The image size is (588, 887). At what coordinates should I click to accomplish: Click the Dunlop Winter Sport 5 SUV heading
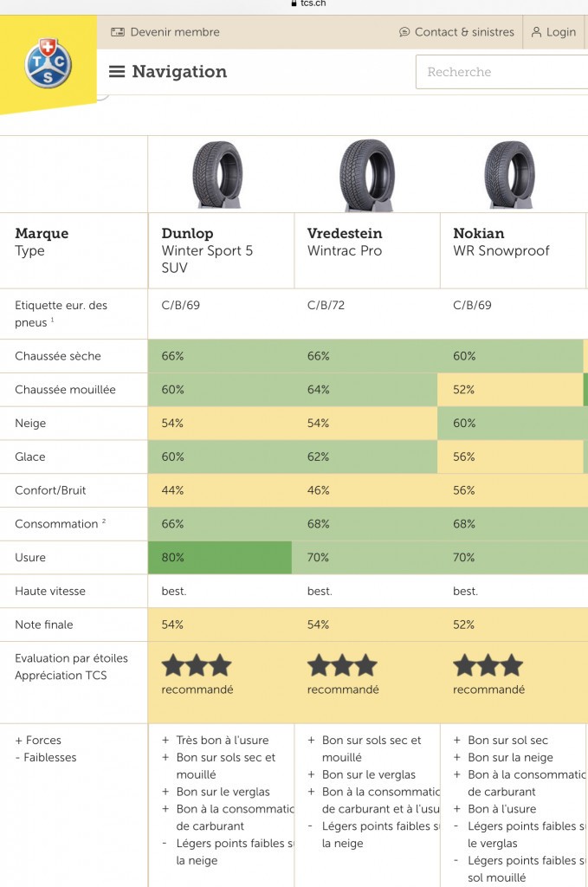208,250
